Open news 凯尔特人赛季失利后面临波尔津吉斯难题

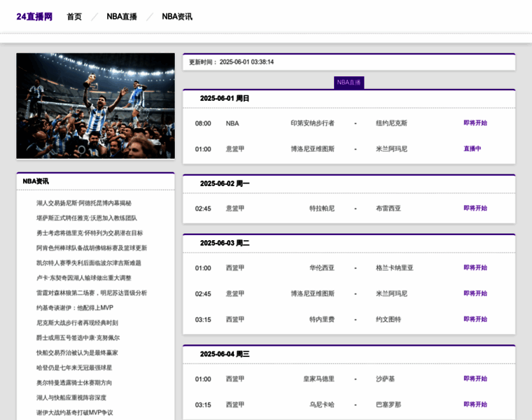89,263
